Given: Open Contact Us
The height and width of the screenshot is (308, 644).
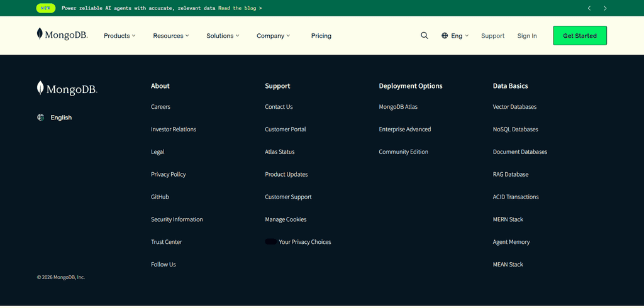Looking at the screenshot, I should pos(279,107).
